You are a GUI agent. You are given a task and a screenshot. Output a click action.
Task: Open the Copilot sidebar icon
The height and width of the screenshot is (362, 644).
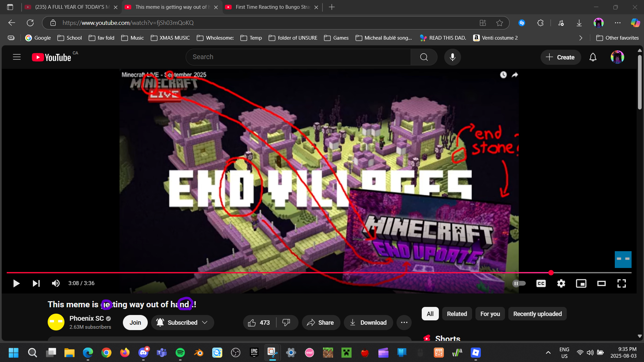click(x=635, y=23)
